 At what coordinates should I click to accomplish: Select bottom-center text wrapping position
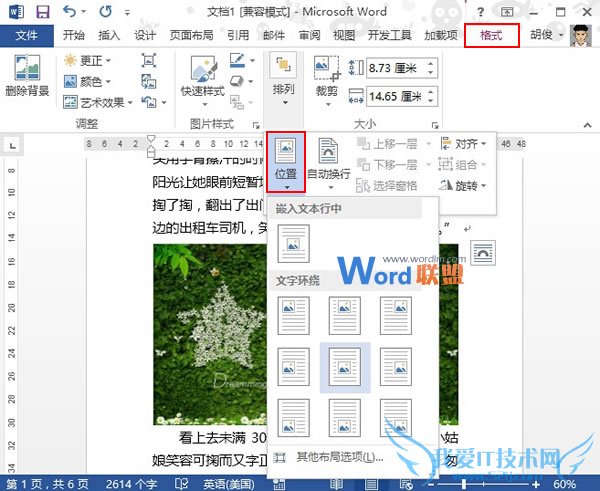[x=345, y=418]
